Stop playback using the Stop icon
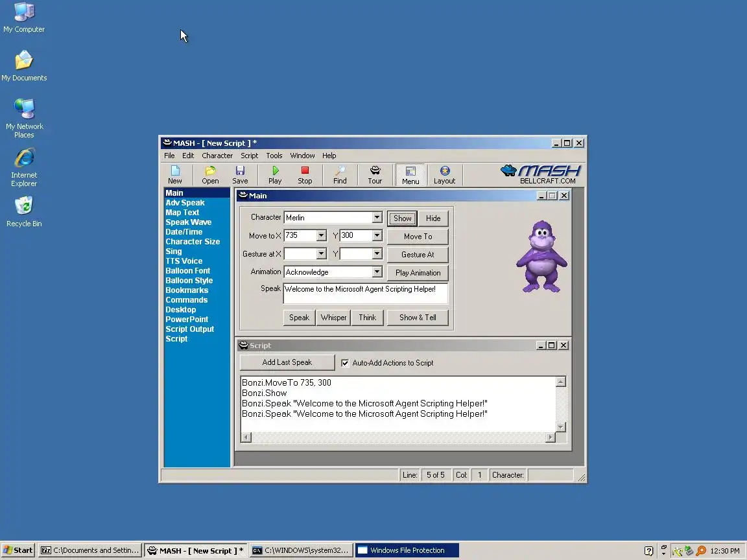 (305, 174)
